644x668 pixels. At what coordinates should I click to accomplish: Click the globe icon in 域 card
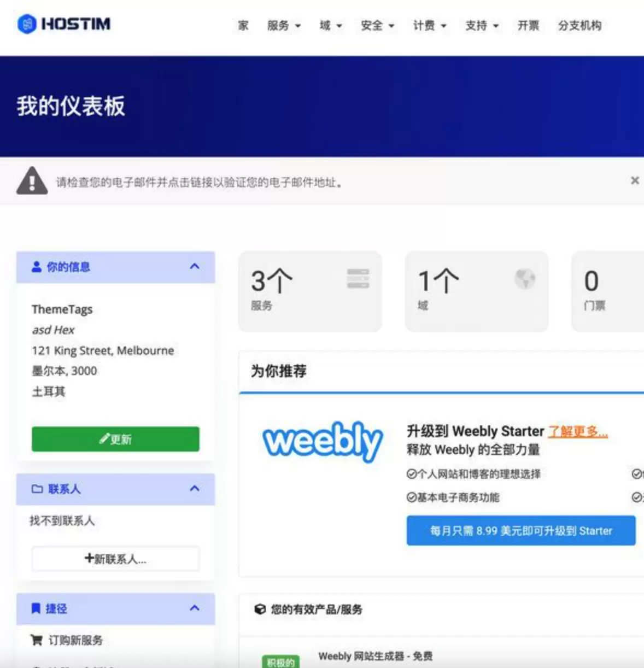[525, 279]
